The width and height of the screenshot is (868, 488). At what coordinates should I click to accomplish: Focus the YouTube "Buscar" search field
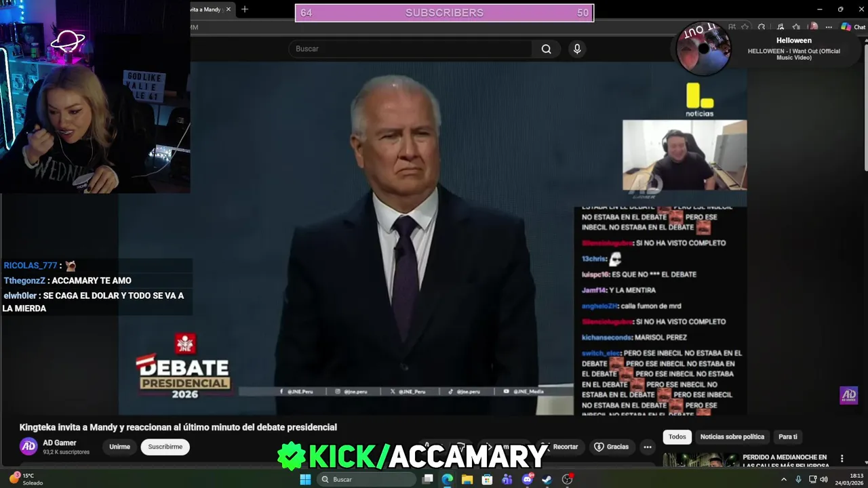point(410,49)
